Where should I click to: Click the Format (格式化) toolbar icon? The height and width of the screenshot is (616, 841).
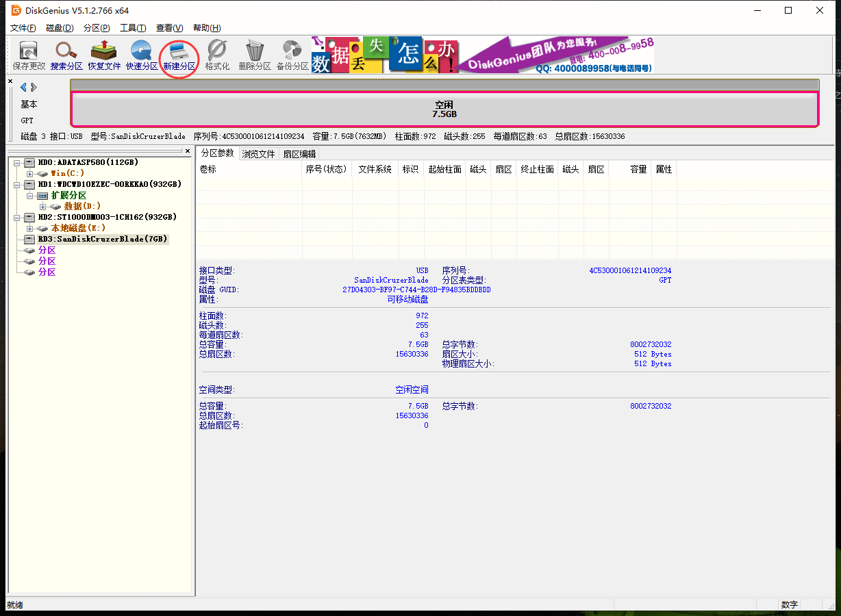tap(217, 55)
